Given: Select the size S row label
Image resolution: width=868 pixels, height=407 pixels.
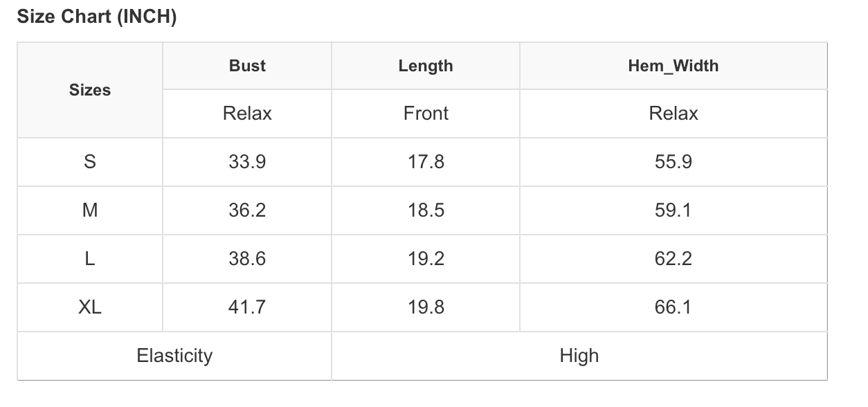Looking at the screenshot, I should coord(90,162).
